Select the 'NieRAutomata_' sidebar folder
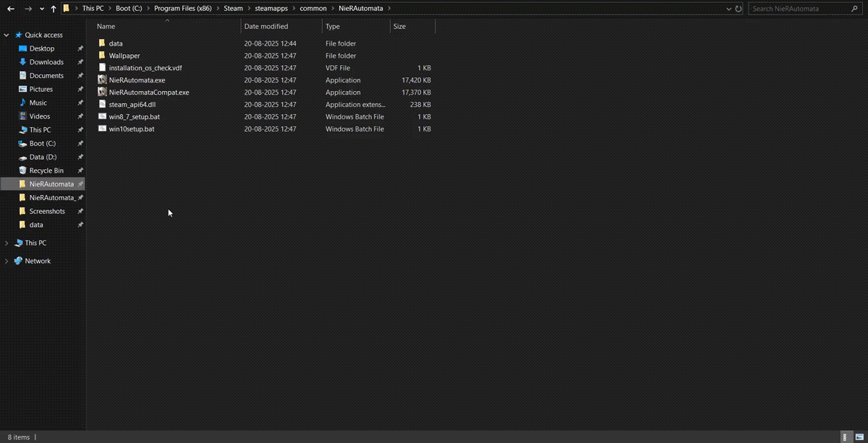The width and height of the screenshot is (868, 443). tap(52, 197)
